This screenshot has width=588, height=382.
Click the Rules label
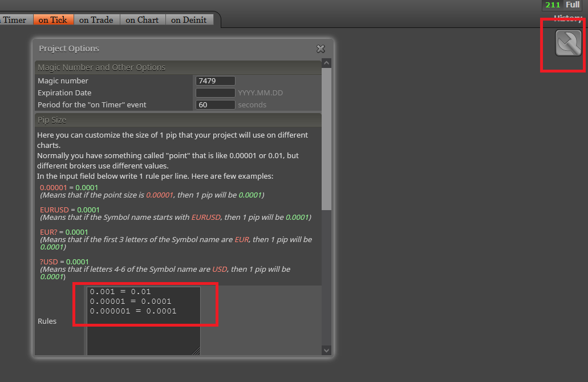tap(47, 321)
